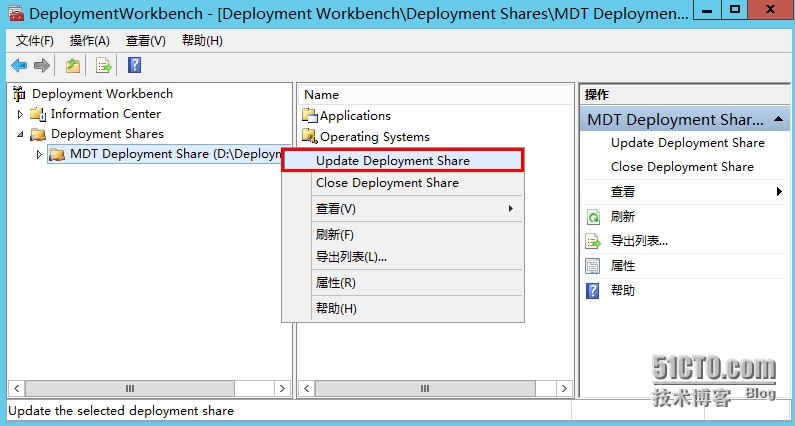Click the list pane scroll left arrow
This screenshot has width=795, height=426.
(x=306, y=389)
